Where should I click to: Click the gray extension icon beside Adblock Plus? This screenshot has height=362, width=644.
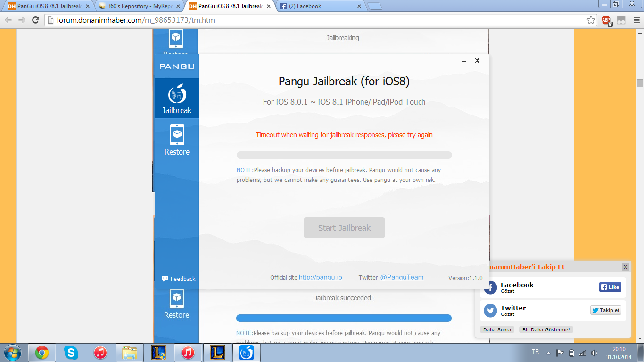coord(621,20)
